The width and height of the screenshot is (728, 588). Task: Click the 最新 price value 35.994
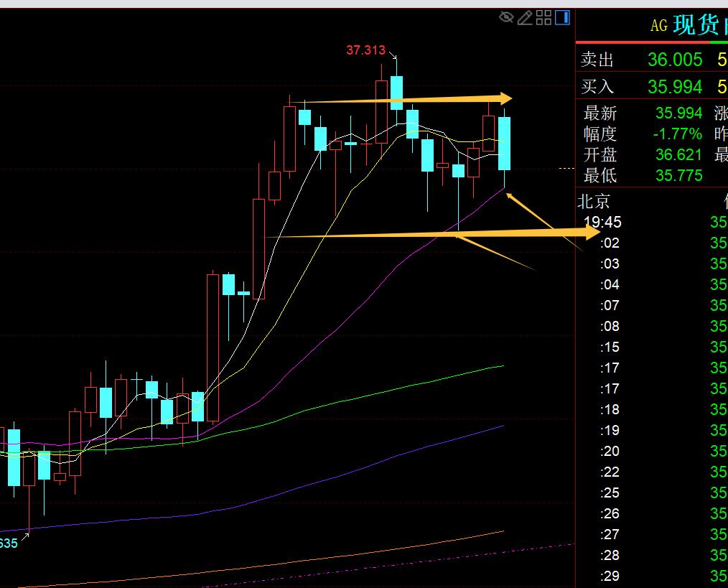(x=678, y=113)
